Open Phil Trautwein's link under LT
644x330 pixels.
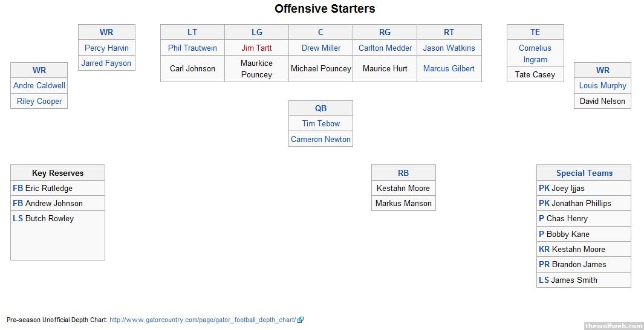click(192, 48)
